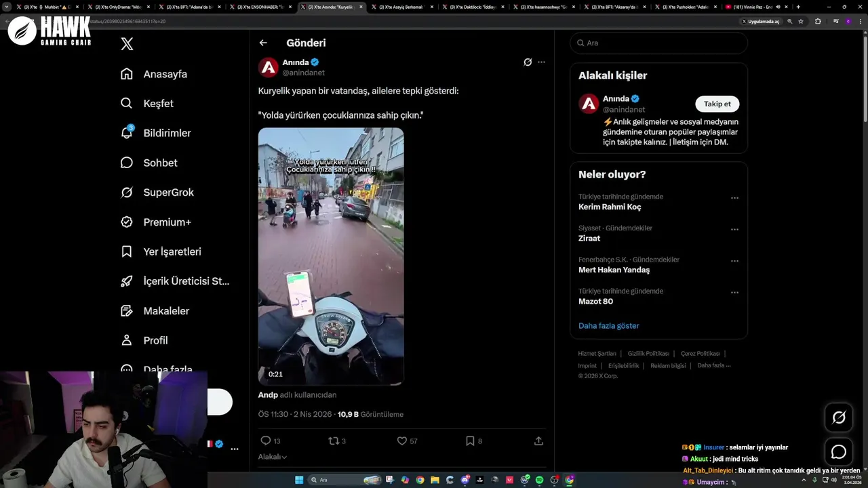Viewport: 868px width, 488px height.
Task: Open Bildirimler notifications
Action: point(155,133)
